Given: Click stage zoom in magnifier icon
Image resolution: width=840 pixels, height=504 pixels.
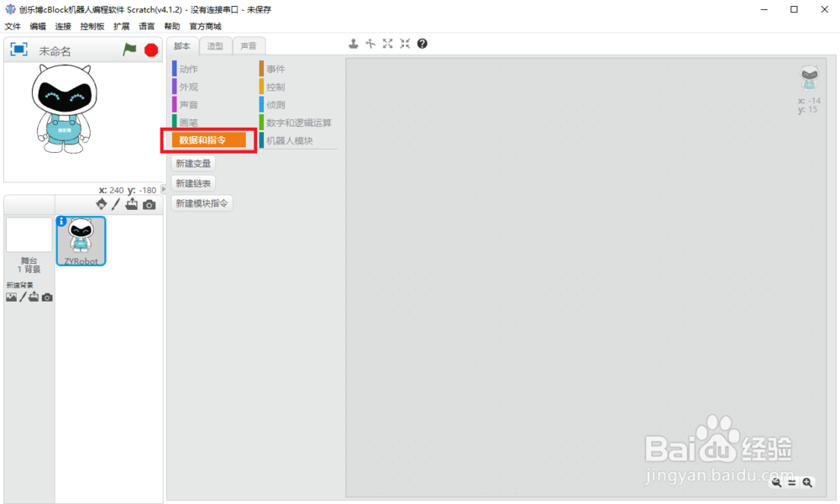Looking at the screenshot, I should point(807,482).
